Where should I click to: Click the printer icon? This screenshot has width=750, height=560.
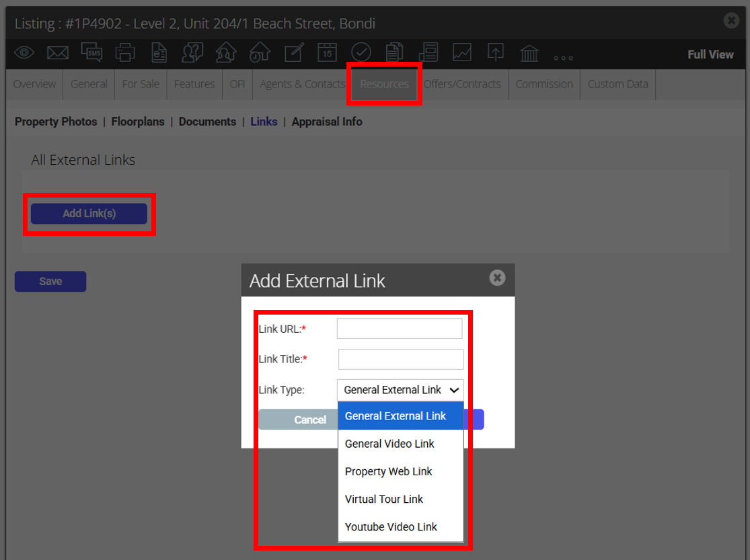pyautogui.click(x=125, y=52)
